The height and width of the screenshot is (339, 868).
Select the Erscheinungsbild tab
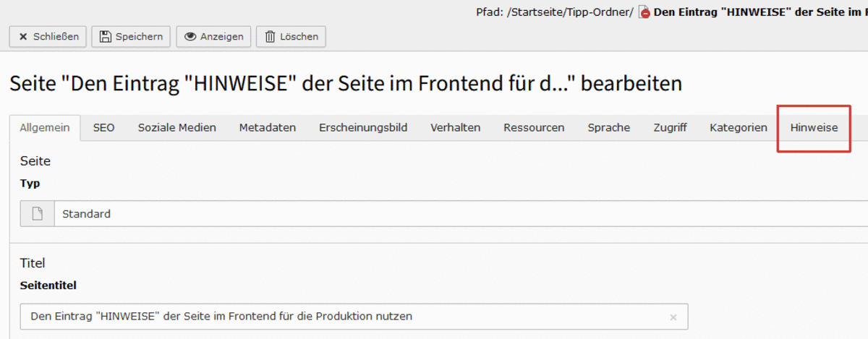[x=363, y=128]
